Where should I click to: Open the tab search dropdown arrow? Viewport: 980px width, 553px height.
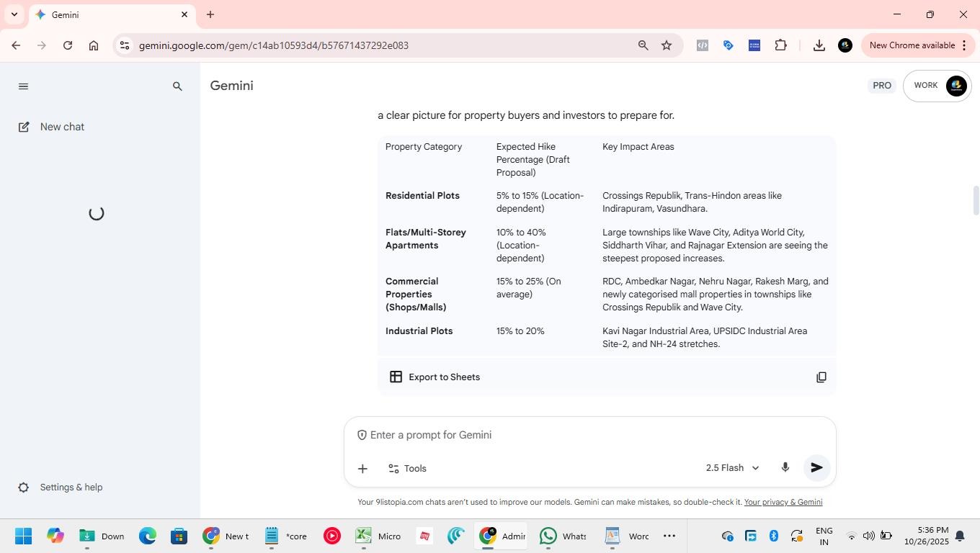click(x=14, y=14)
